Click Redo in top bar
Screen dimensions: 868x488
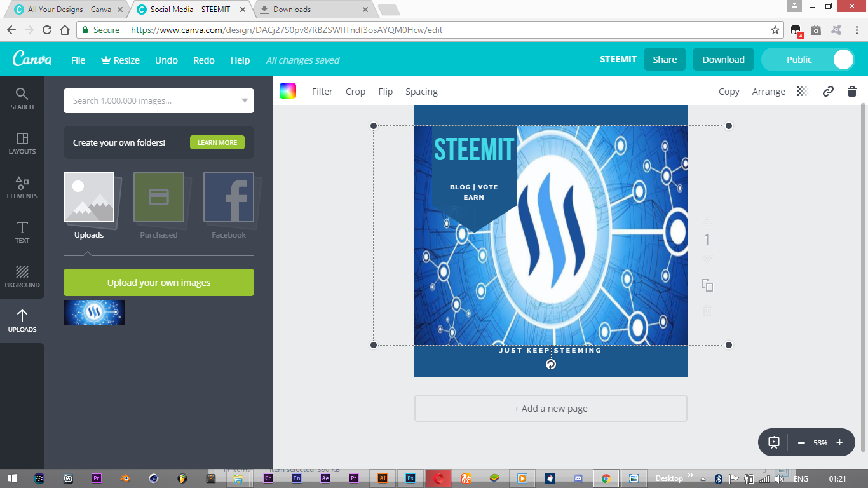pos(204,60)
